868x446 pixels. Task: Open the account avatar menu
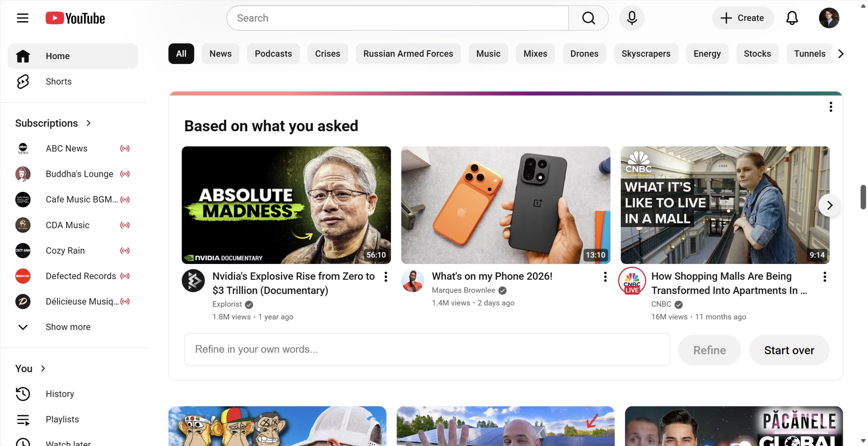point(829,18)
